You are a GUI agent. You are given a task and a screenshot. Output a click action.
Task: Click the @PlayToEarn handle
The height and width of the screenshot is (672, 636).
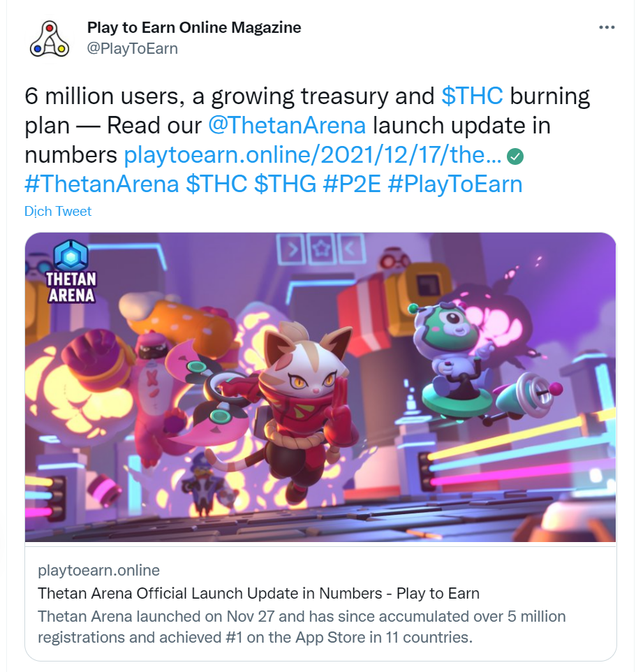[133, 48]
